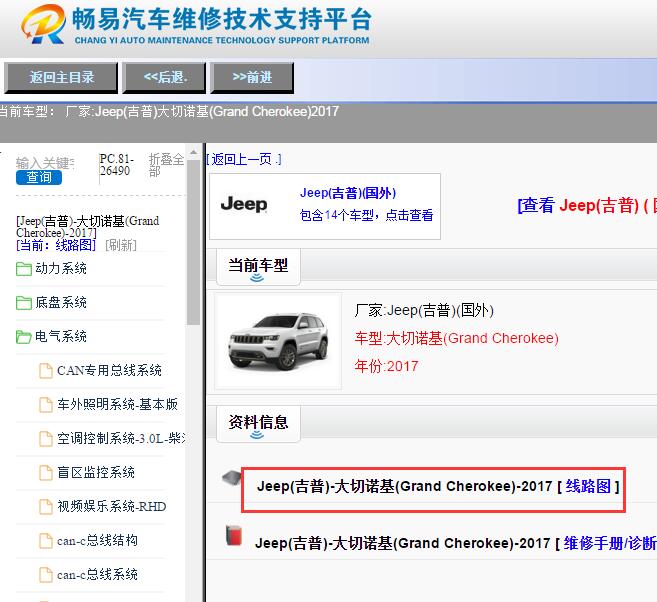Expand the 动力系统 folder icon
The image size is (657, 602).
pos(24,269)
